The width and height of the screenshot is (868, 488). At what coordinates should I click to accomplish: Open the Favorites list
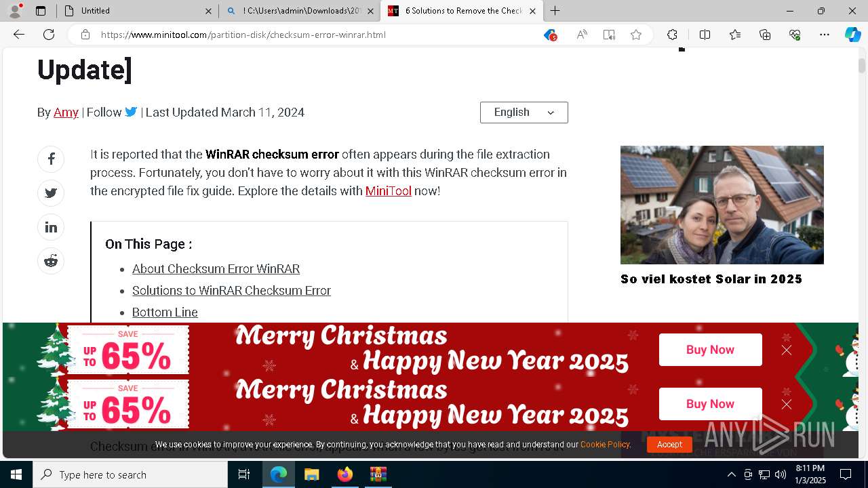coord(735,35)
